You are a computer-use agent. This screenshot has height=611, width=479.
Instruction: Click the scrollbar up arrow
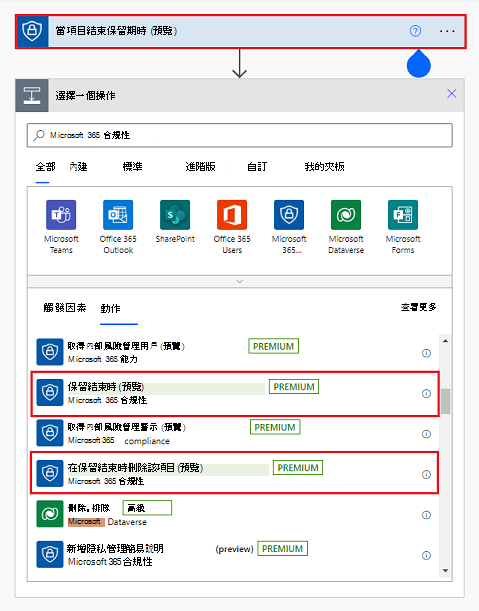coord(445,341)
